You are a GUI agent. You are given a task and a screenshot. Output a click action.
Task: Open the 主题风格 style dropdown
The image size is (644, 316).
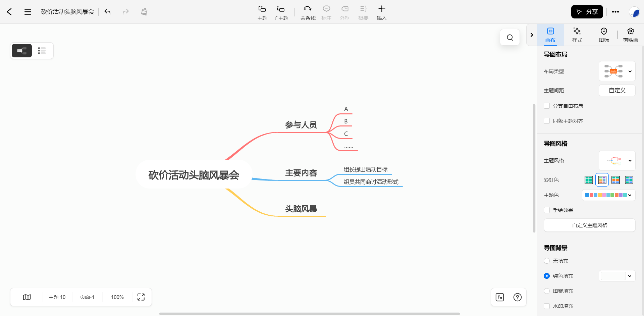617,160
